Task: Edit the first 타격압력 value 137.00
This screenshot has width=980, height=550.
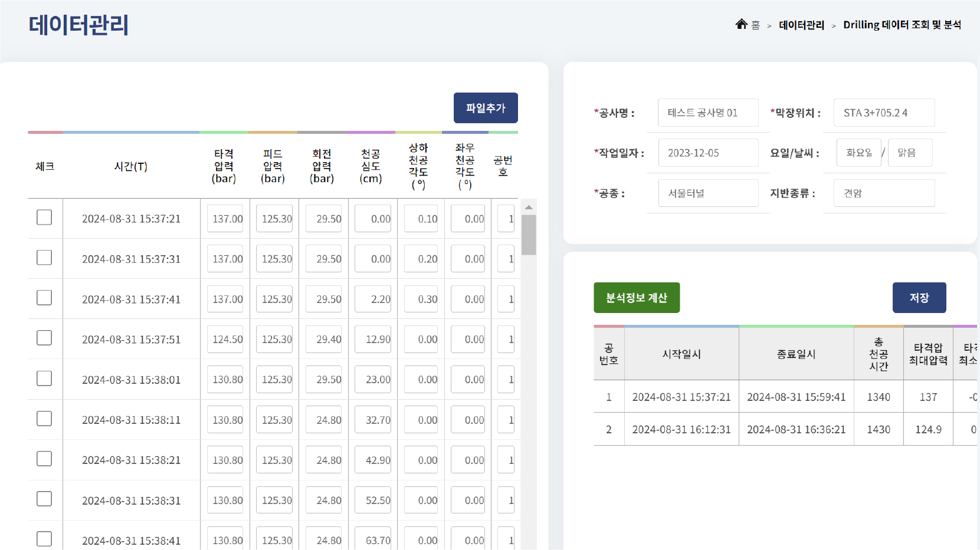Action: (225, 218)
